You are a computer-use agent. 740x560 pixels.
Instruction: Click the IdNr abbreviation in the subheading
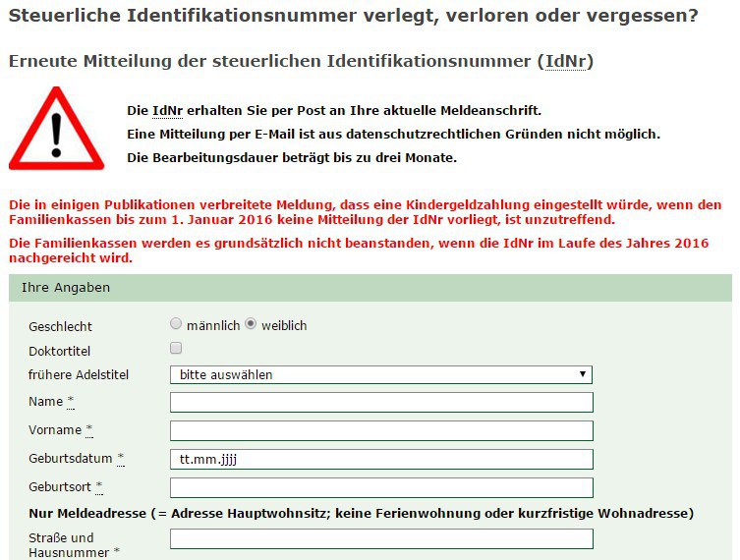tap(565, 61)
